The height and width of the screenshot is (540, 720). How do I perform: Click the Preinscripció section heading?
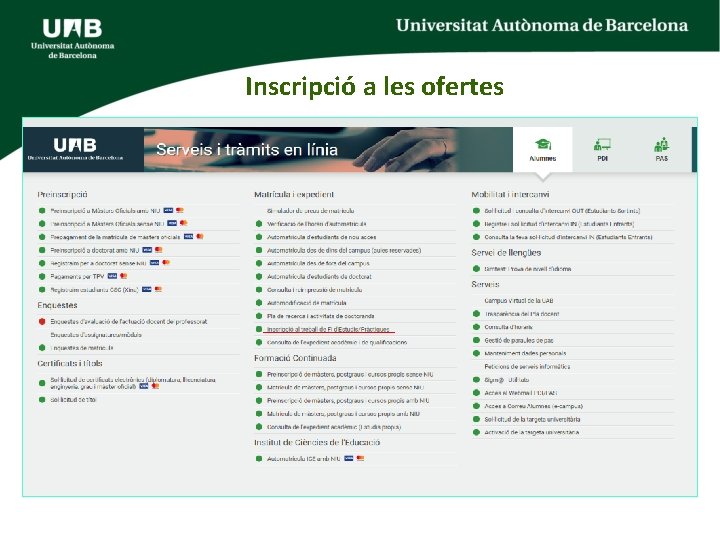click(x=62, y=194)
